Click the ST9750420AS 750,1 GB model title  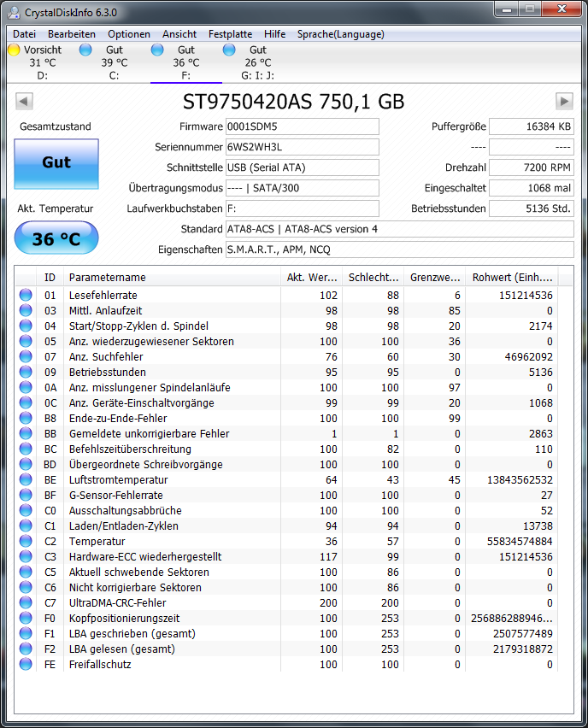(293, 102)
